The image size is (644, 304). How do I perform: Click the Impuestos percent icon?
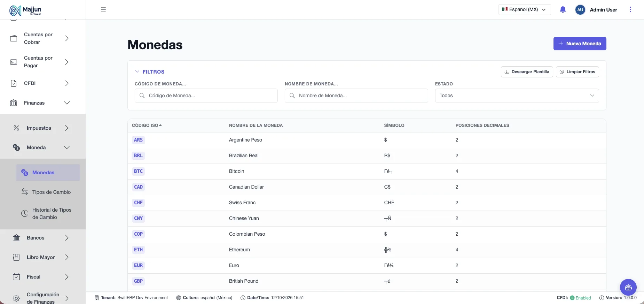16,128
